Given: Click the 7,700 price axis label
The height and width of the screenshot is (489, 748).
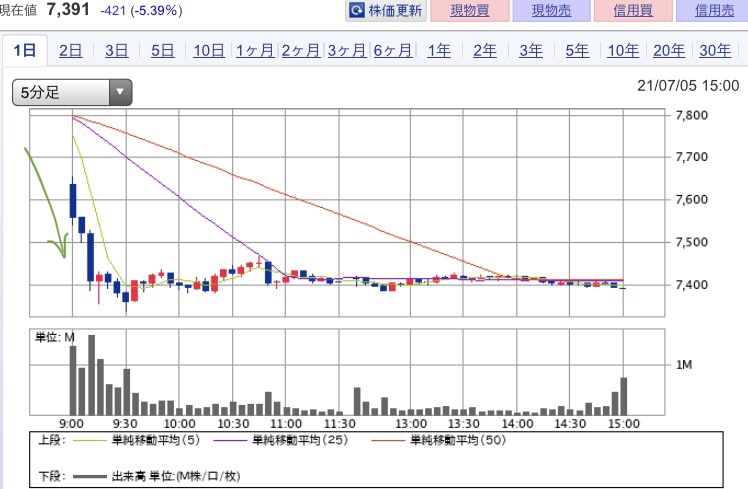Looking at the screenshot, I should point(692,156).
